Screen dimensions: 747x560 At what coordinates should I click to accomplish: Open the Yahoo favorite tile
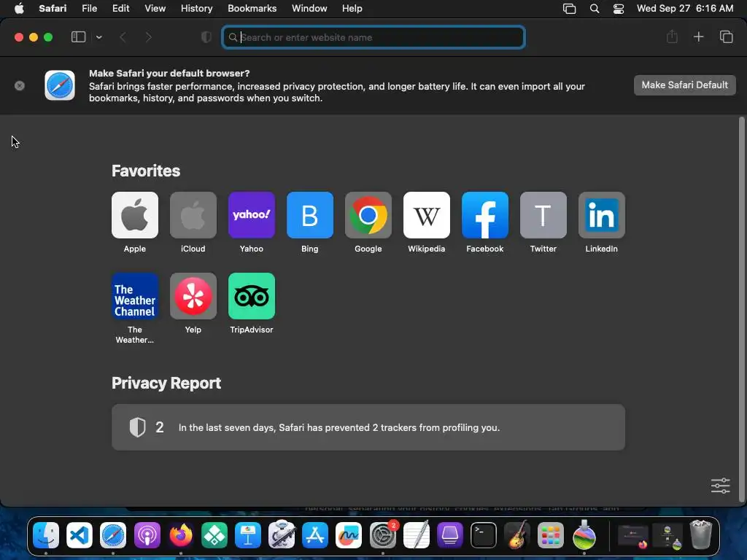[252, 215]
